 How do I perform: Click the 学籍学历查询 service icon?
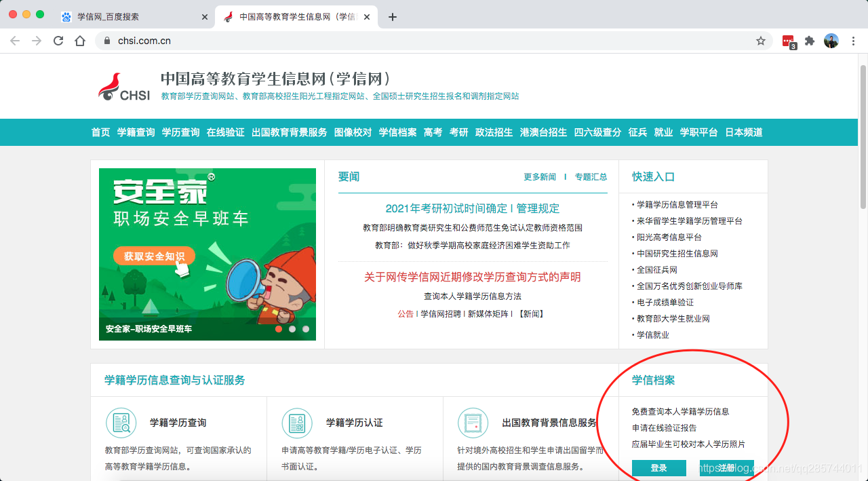(x=121, y=423)
